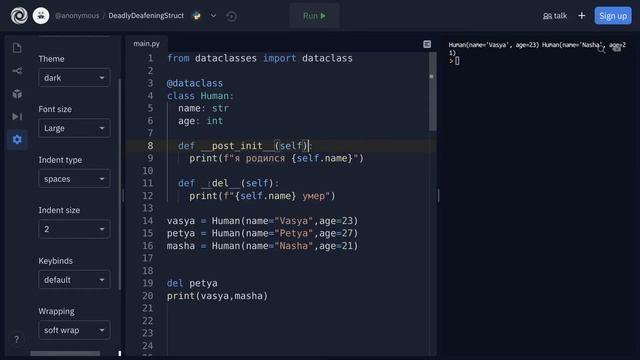Open the anonymous user avatar
Screen dimensions: 640x360
(41, 16)
